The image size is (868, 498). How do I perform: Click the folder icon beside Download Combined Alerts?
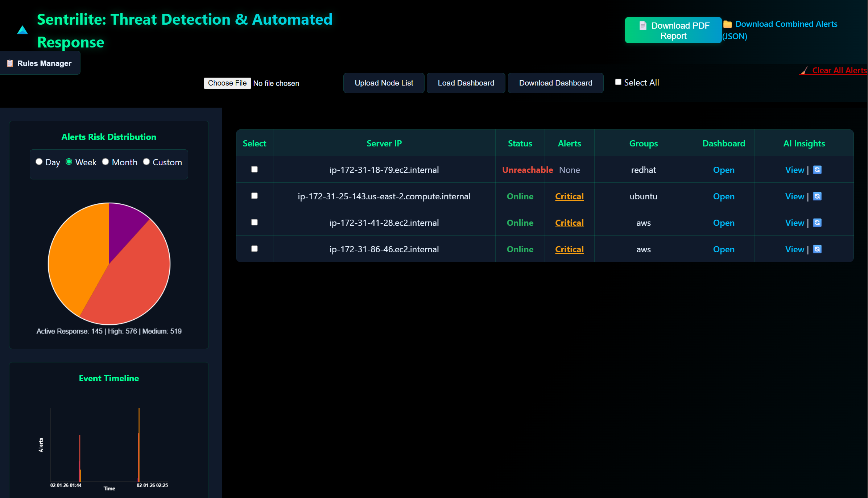pos(728,24)
